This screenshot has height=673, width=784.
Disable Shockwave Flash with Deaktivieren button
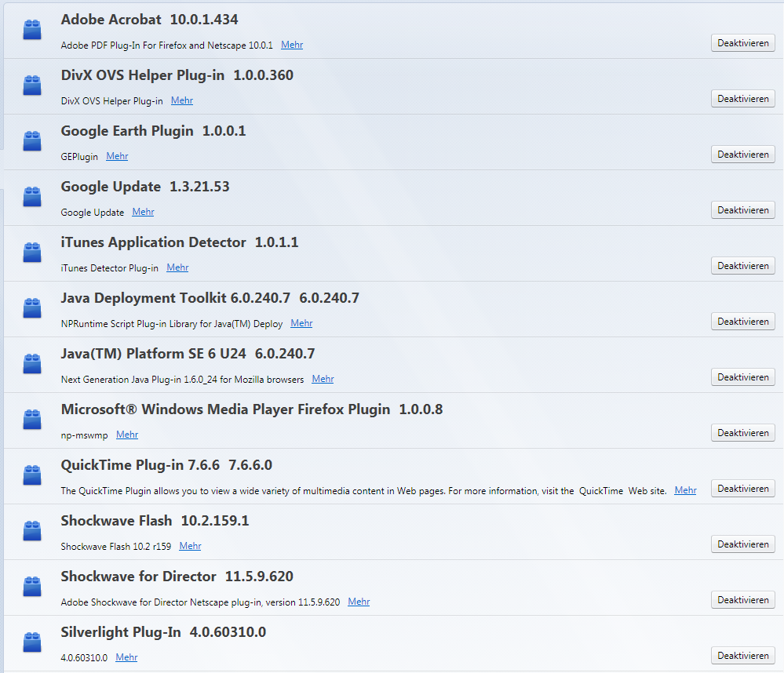[743, 544]
